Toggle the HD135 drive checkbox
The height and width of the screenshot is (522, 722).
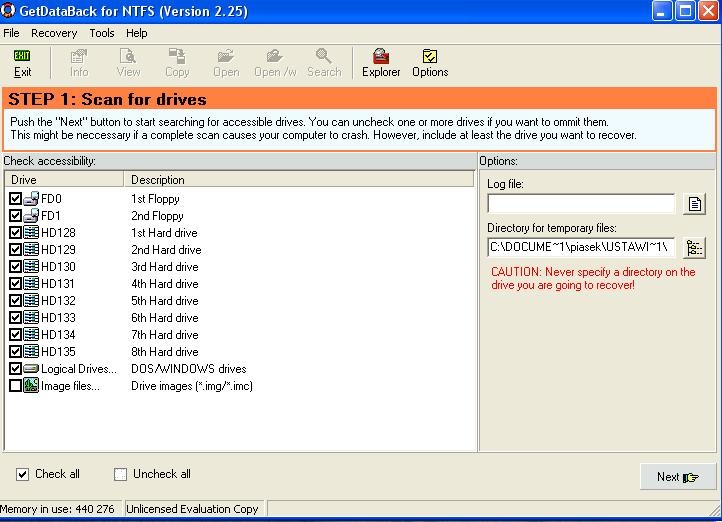pos(15,352)
